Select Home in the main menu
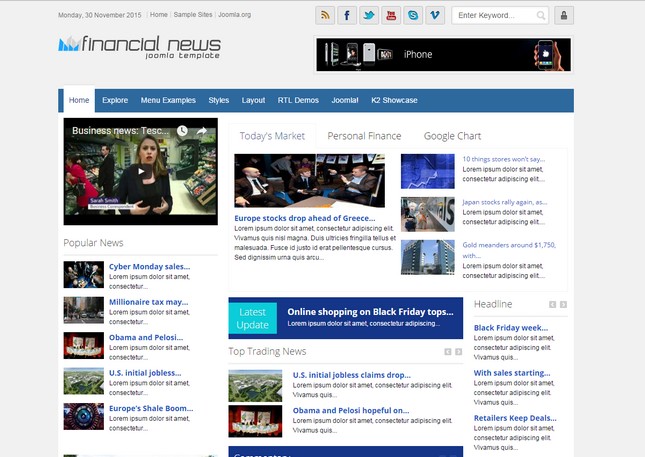The width and height of the screenshot is (645, 457). [79, 100]
